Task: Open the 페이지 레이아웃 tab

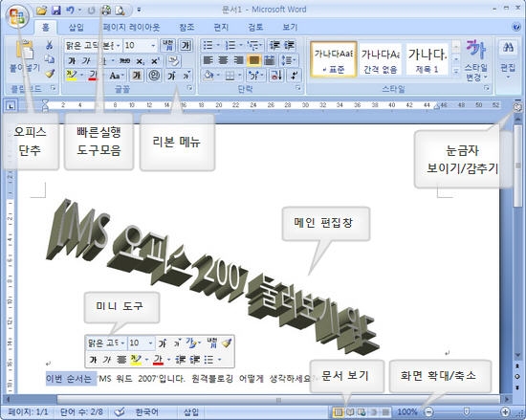Action: point(132,27)
